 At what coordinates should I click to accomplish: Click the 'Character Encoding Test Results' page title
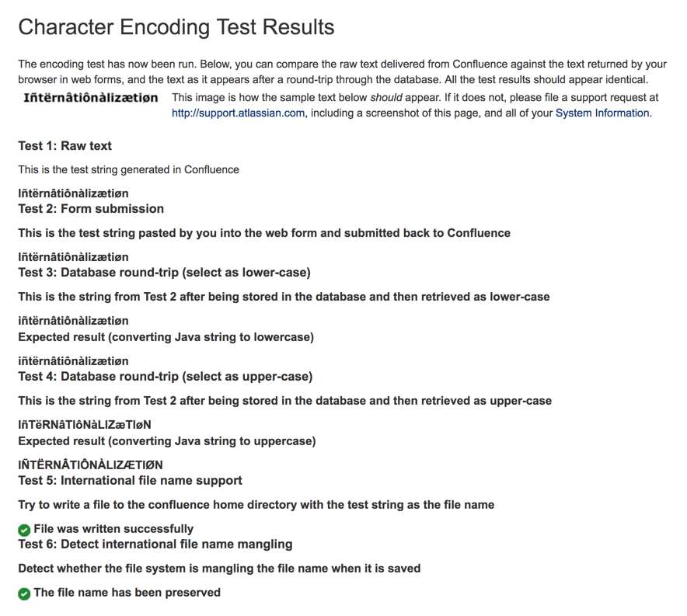click(x=176, y=27)
